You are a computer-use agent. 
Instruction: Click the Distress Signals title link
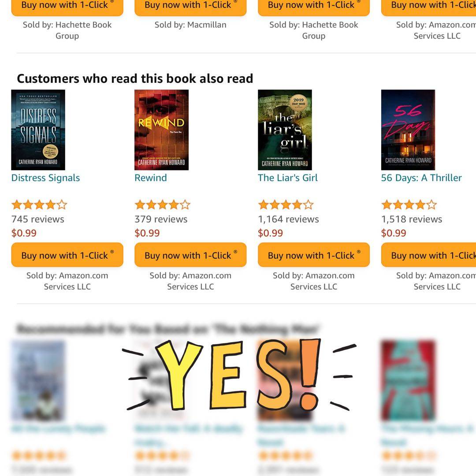tap(45, 178)
